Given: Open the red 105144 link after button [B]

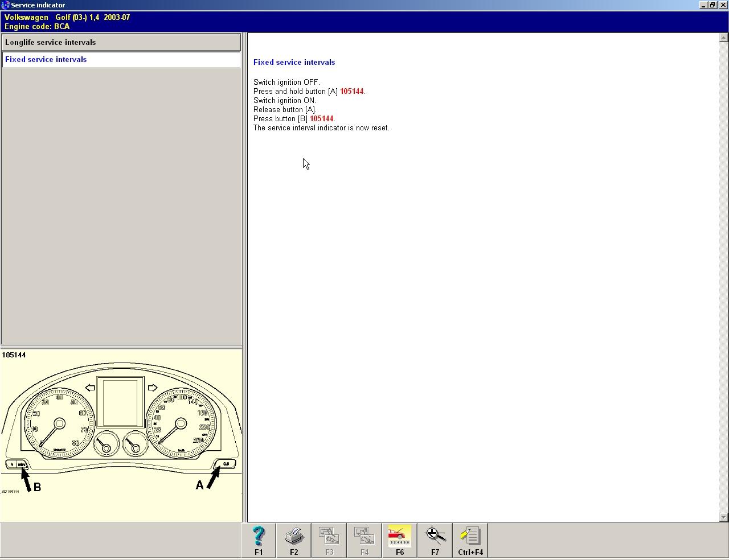Looking at the screenshot, I should (321, 118).
